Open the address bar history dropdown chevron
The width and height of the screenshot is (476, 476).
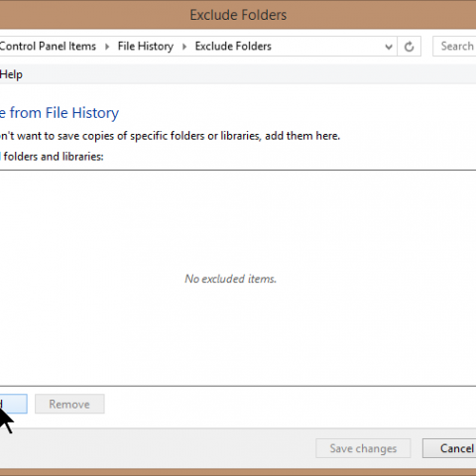tap(389, 47)
